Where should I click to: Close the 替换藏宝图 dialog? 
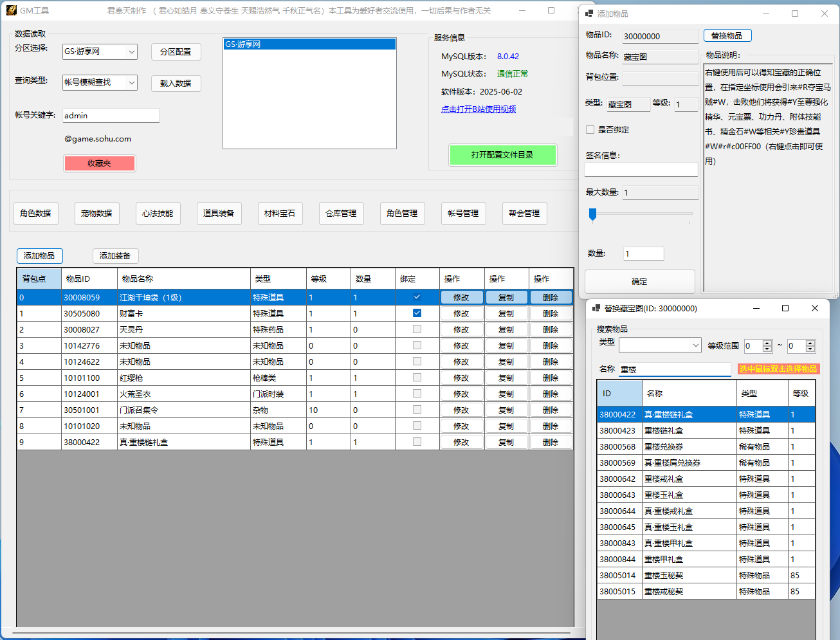814,309
